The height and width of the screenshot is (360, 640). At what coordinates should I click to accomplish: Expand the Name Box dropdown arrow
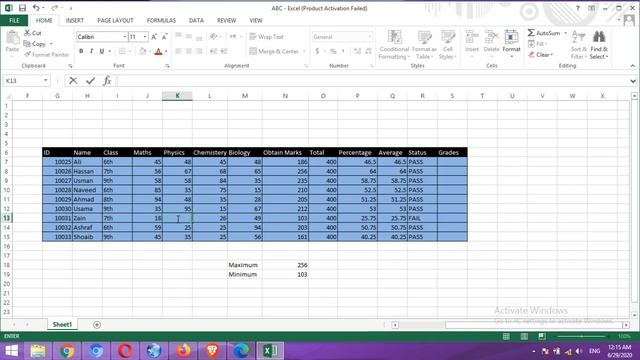click(45, 81)
